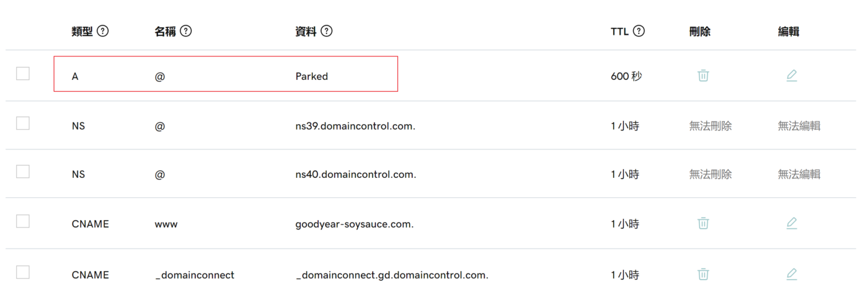The image size is (868, 297).
Task: Select checkbox for ns40.domaincontrol.com record
Action: tap(23, 172)
